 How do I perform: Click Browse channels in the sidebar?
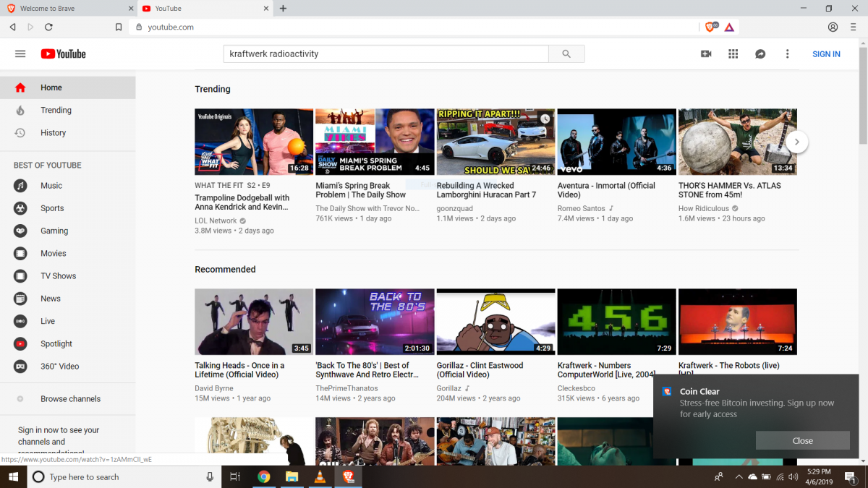pos(67,399)
